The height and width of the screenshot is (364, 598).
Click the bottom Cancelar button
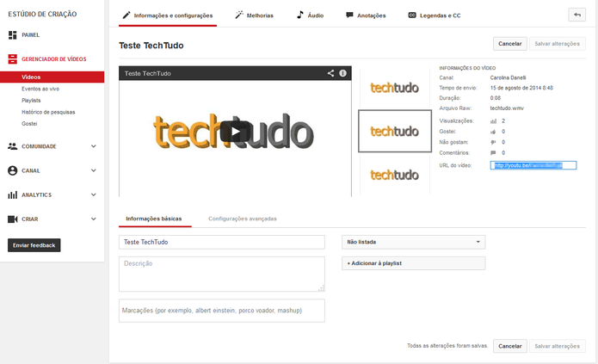pos(510,346)
